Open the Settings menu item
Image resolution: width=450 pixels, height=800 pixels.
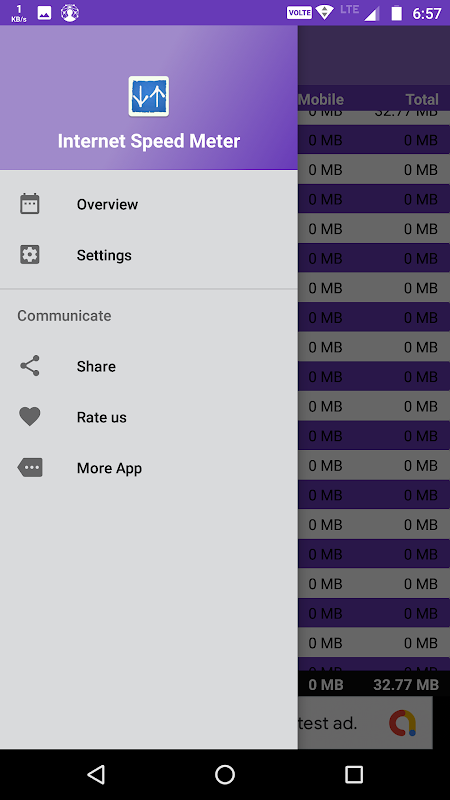[x=148, y=255]
